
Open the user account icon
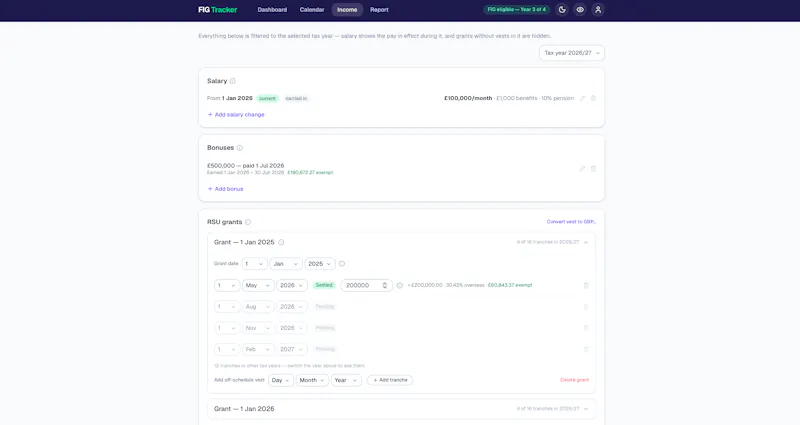tap(598, 10)
